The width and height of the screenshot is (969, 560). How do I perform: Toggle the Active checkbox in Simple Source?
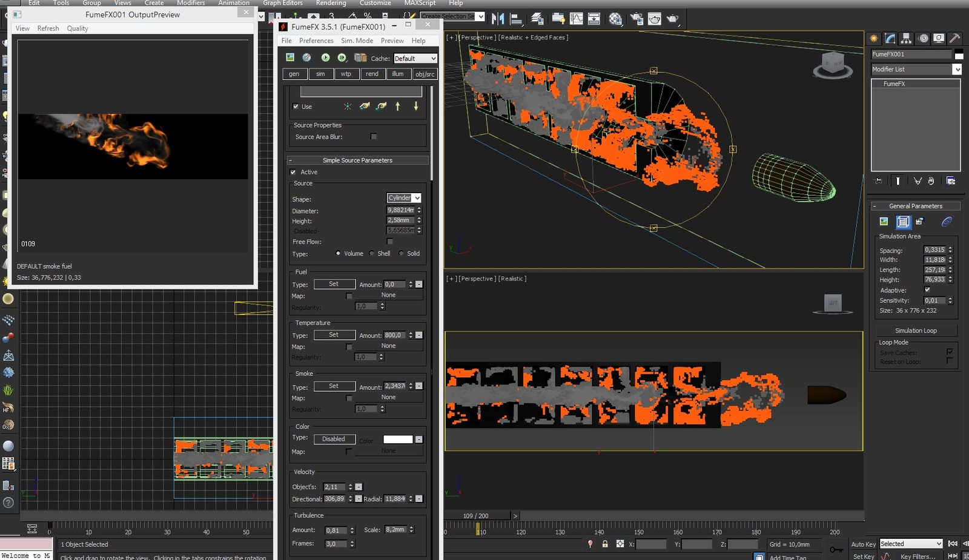coord(293,172)
